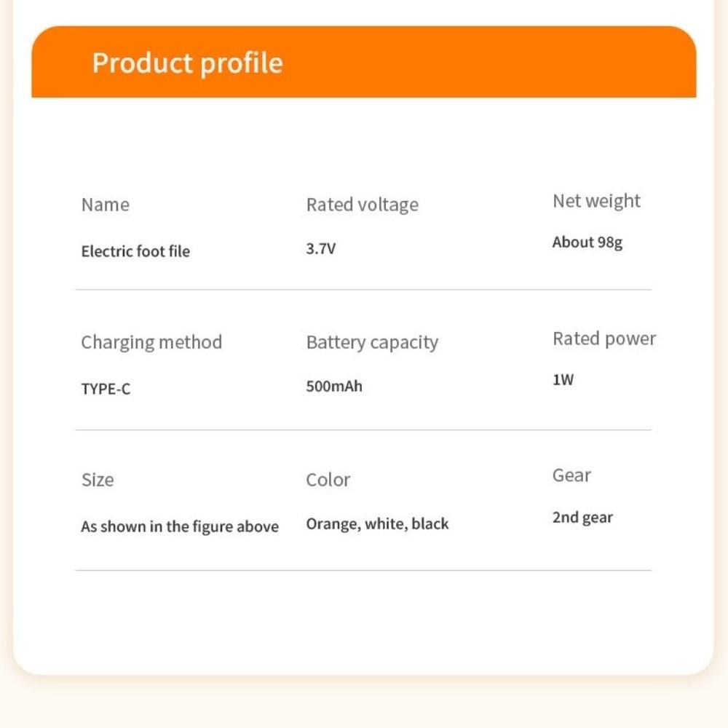Click the 2nd gear value
Viewport: 728px width, 728px height.
[582, 518]
